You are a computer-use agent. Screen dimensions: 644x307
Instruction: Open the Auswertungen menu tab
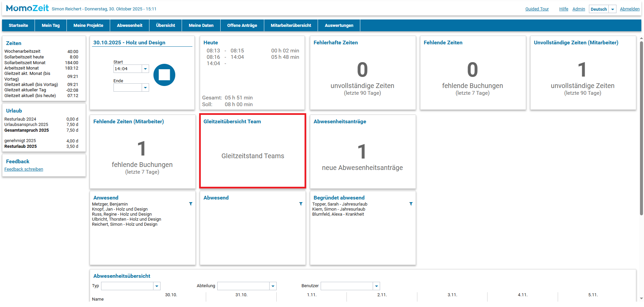[339, 26]
